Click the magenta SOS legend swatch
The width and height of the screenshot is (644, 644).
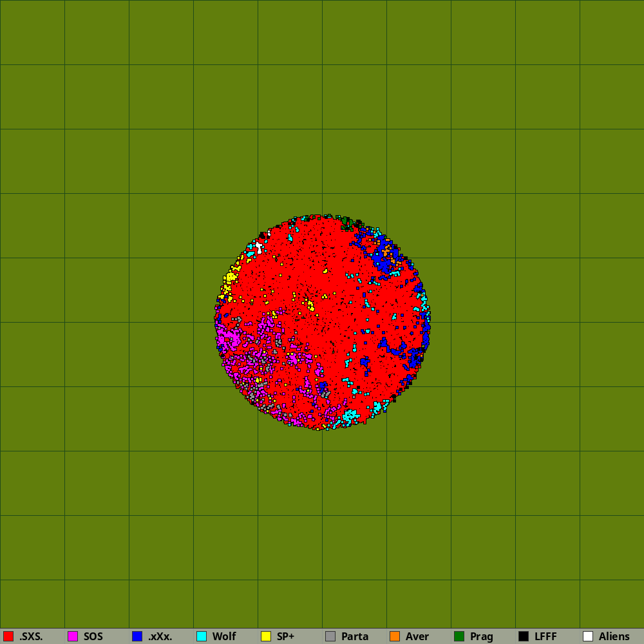(x=73, y=636)
